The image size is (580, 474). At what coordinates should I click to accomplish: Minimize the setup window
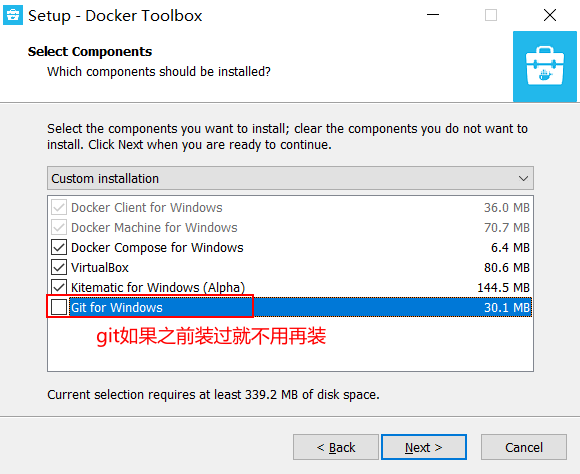pyautogui.click(x=433, y=15)
